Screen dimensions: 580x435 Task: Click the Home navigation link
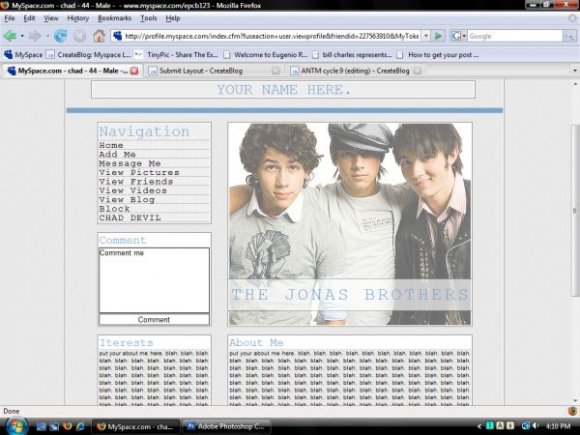111,145
